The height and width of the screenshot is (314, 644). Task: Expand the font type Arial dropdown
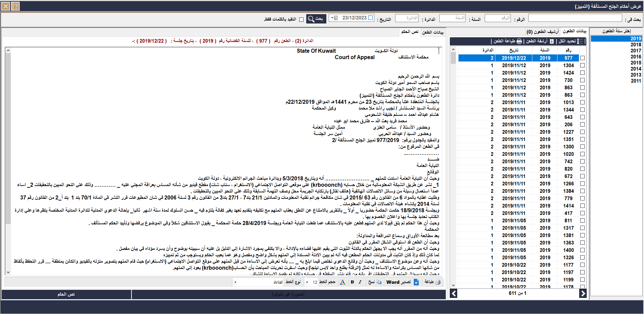[x=235, y=282]
